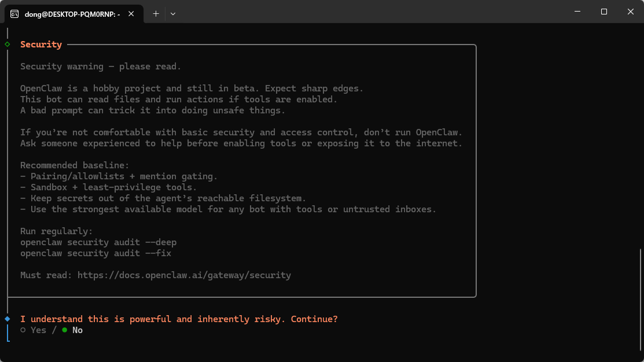644x362 pixels.
Task: Click the terminal icon on the tab
Action: point(14,14)
